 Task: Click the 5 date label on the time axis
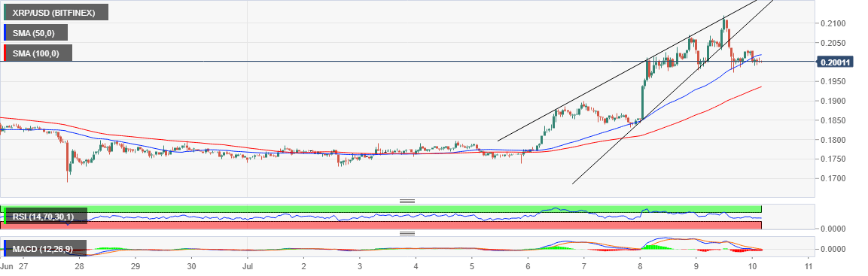472,266
